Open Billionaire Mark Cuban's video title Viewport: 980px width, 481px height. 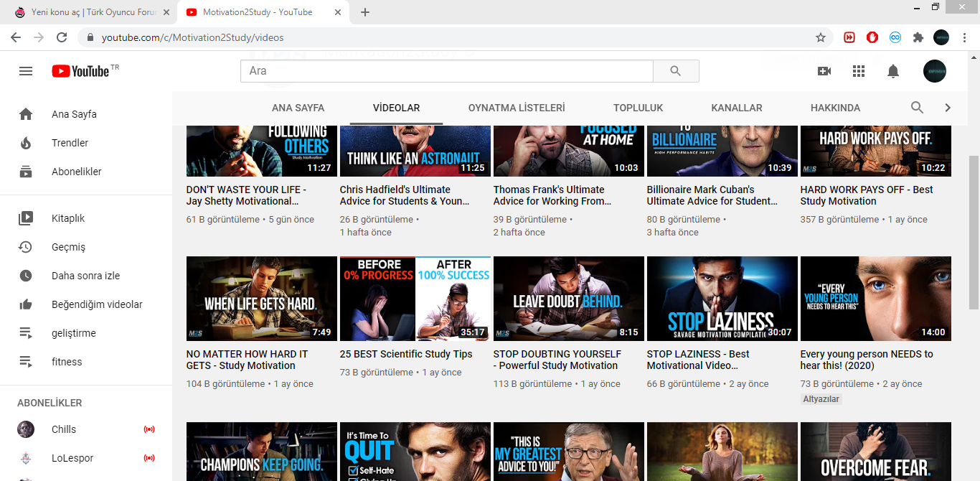tap(712, 195)
